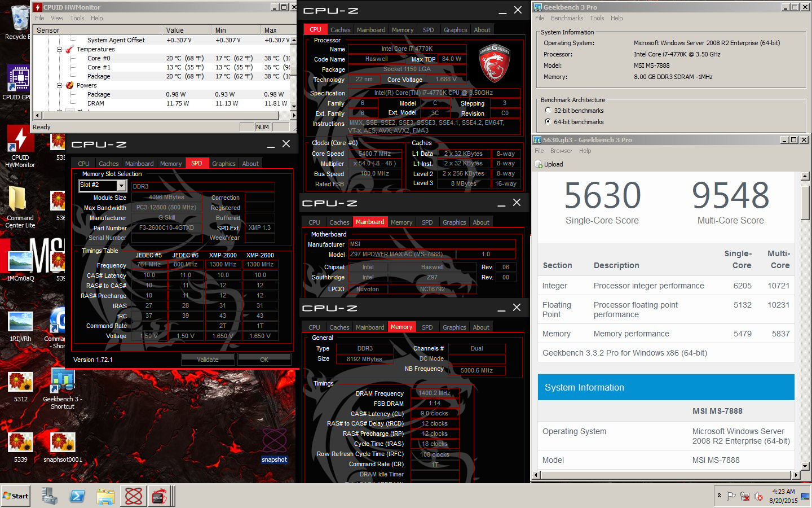The image size is (812, 508).
Task: Click the Start button
Action: point(15,496)
